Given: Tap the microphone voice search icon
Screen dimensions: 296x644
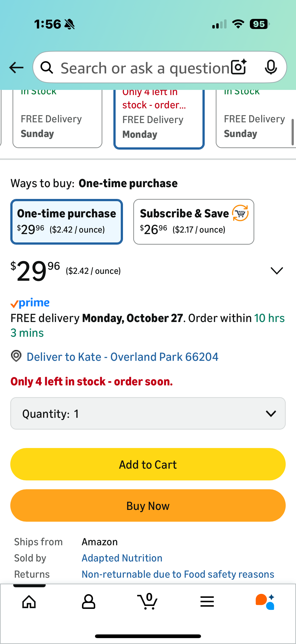Looking at the screenshot, I should pyautogui.click(x=271, y=67).
